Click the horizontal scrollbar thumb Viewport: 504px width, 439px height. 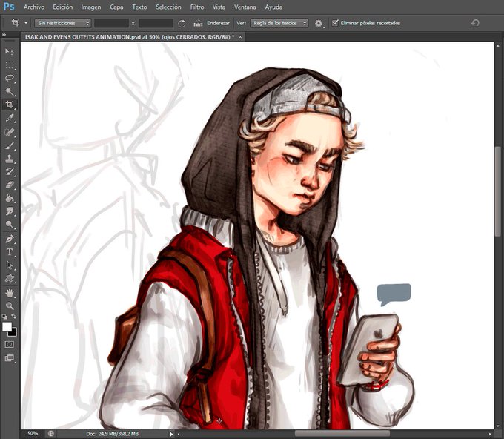click(x=342, y=434)
